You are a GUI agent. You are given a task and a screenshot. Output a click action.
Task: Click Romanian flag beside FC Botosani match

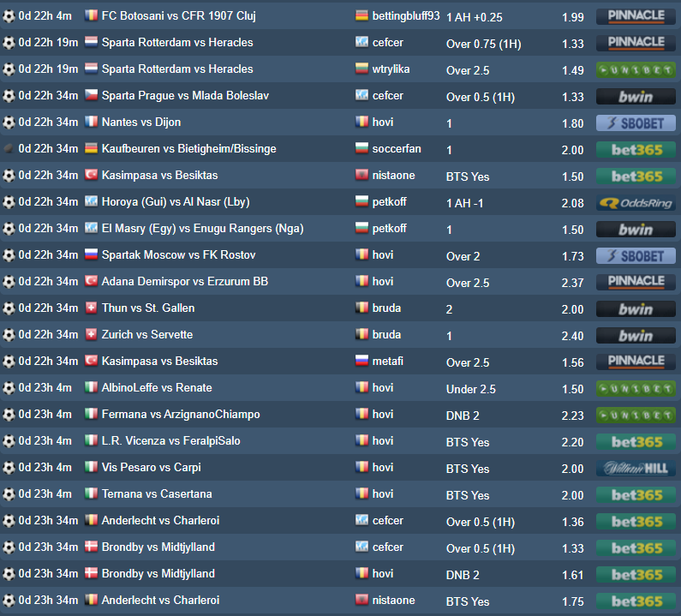[x=91, y=15]
